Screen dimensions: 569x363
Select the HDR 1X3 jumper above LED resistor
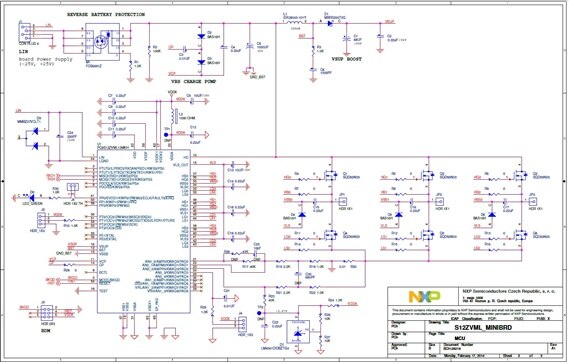[73, 187]
